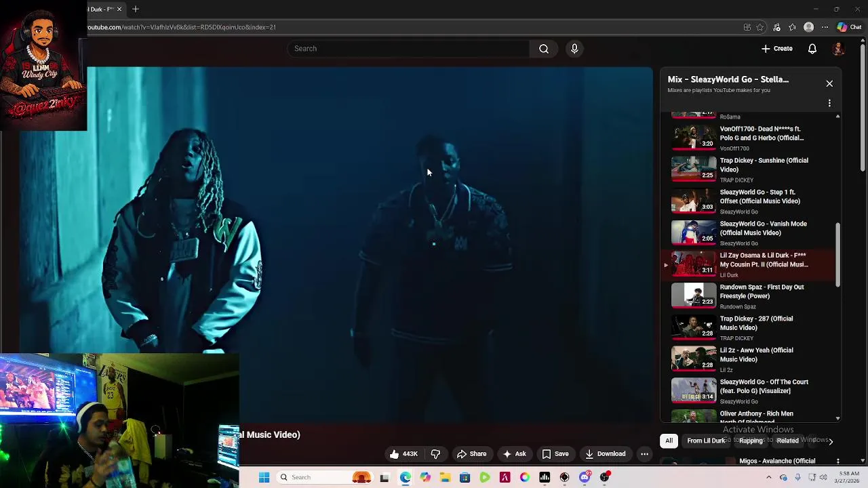Image resolution: width=868 pixels, height=488 pixels.
Task: Open Discord from taskbar
Action: [x=585, y=477]
